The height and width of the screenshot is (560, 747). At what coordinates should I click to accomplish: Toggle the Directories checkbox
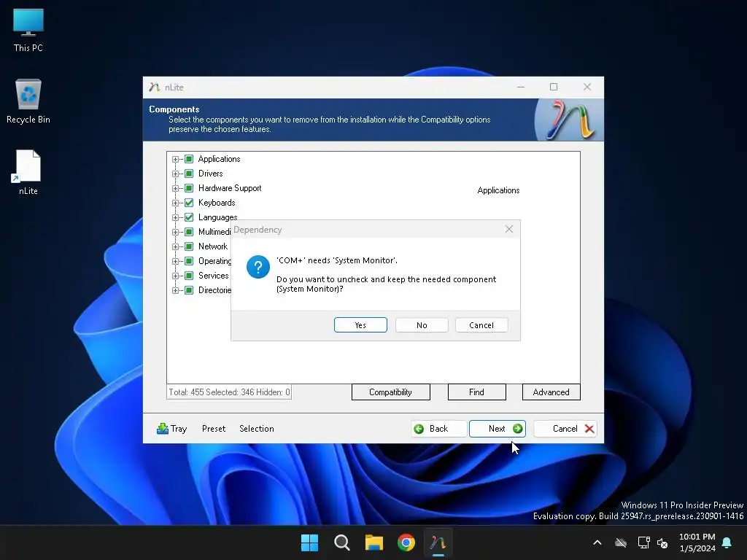click(189, 290)
